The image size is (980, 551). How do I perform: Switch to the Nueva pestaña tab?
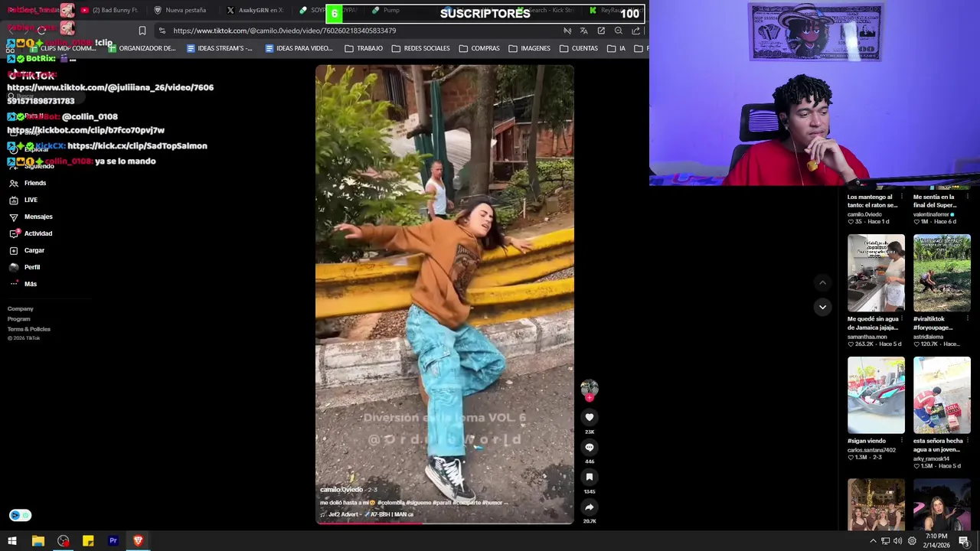[180, 10]
